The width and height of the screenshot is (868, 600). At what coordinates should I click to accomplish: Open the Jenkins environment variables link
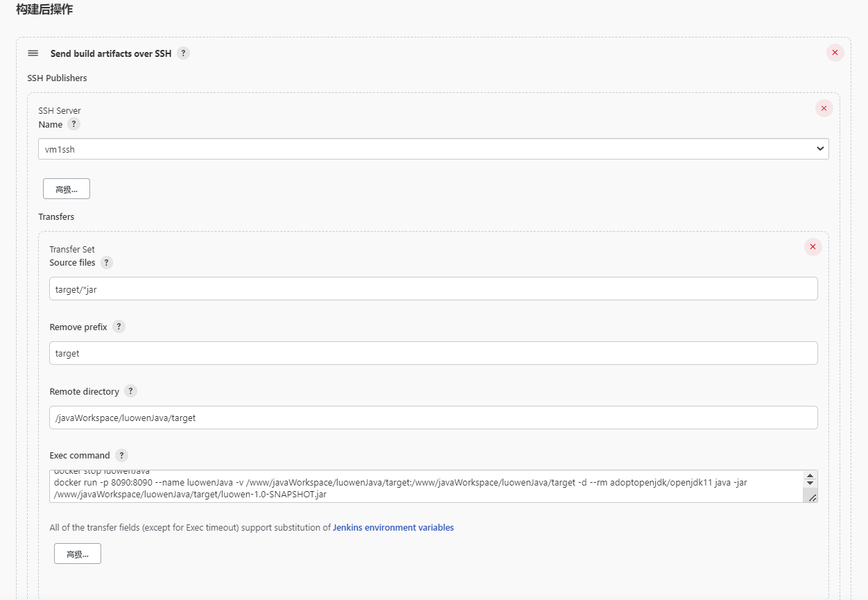pyautogui.click(x=393, y=528)
